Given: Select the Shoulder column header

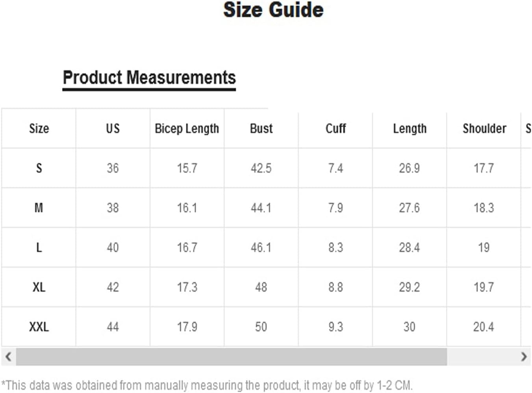Looking at the screenshot, I should [484, 128].
